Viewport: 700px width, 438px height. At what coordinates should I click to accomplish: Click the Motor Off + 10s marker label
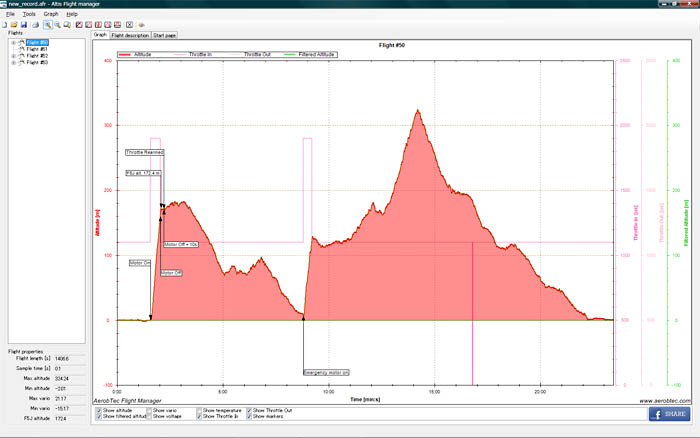pos(181,245)
